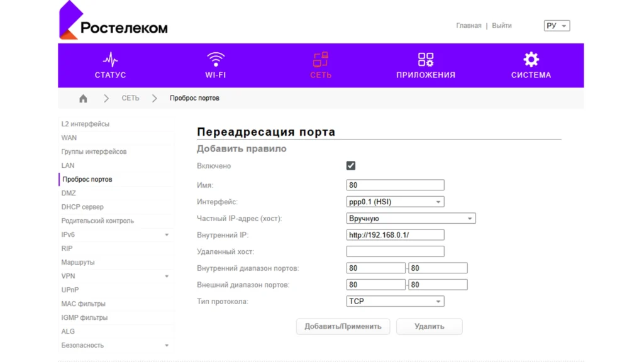Screen dimensions: 644x362
Task: Open the Wi-Fi section icon
Action: coord(216,60)
